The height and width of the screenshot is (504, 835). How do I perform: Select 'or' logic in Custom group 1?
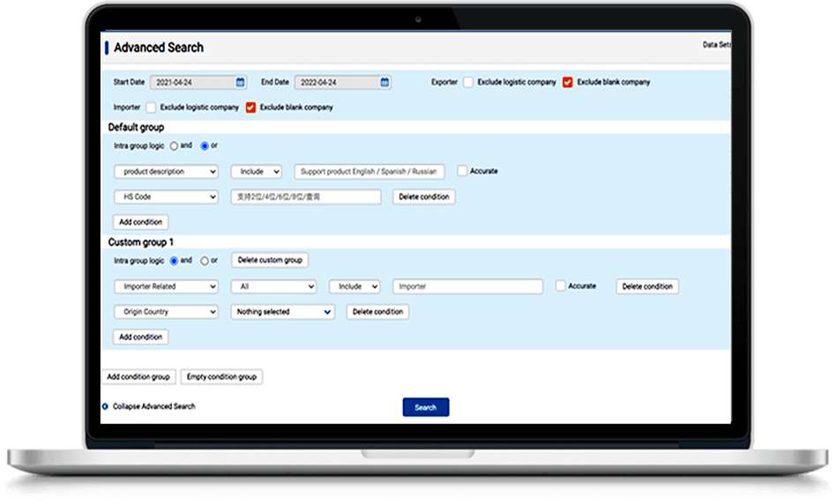205,261
